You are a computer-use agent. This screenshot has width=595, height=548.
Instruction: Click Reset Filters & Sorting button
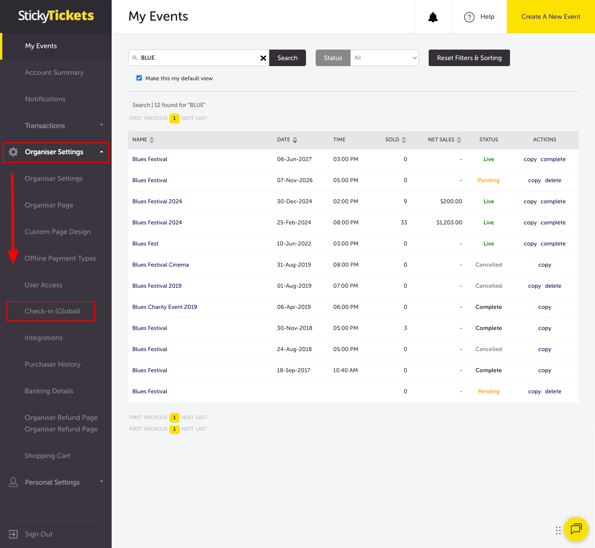469,58
